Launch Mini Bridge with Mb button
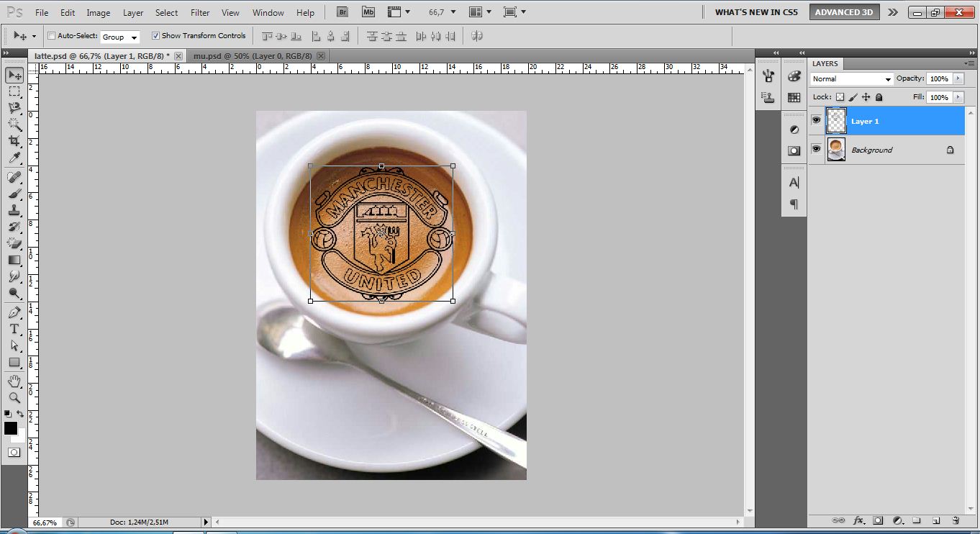This screenshot has height=534, width=980. 368,12
